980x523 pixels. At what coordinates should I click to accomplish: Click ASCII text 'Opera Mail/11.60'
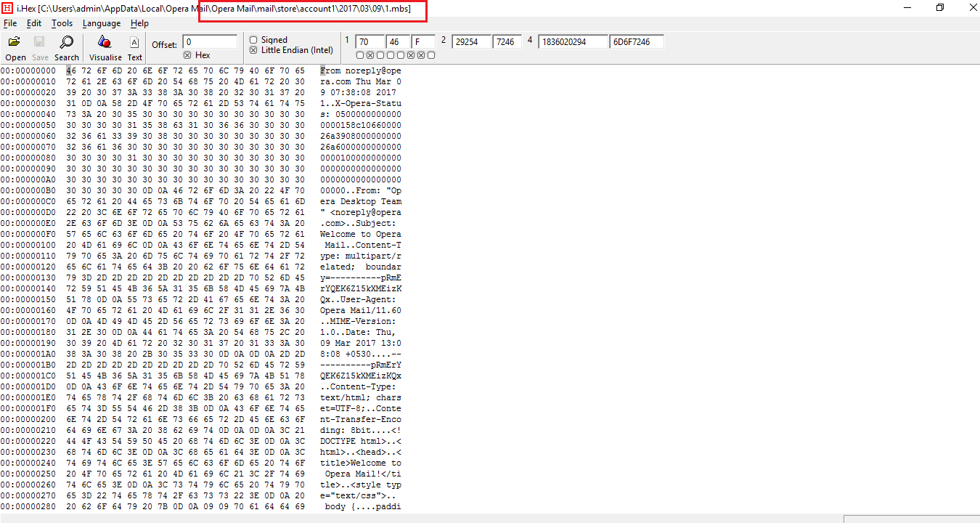[x=361, y=310]
